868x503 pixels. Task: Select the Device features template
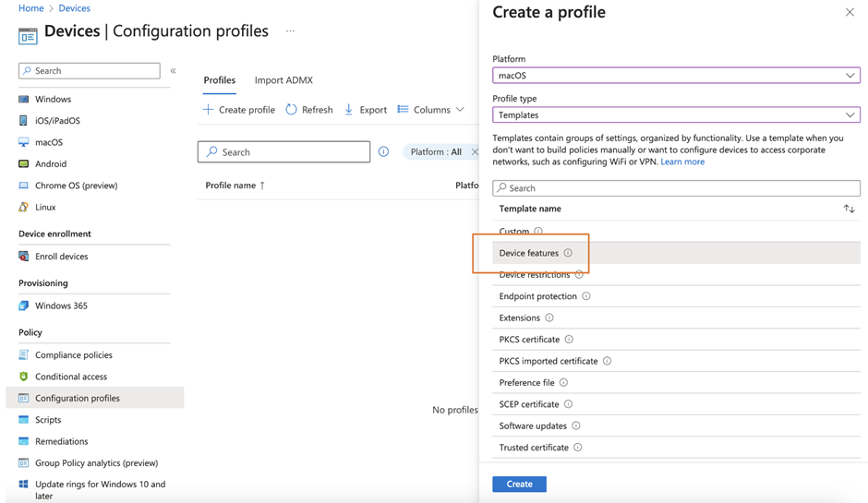tap(676, 253)
